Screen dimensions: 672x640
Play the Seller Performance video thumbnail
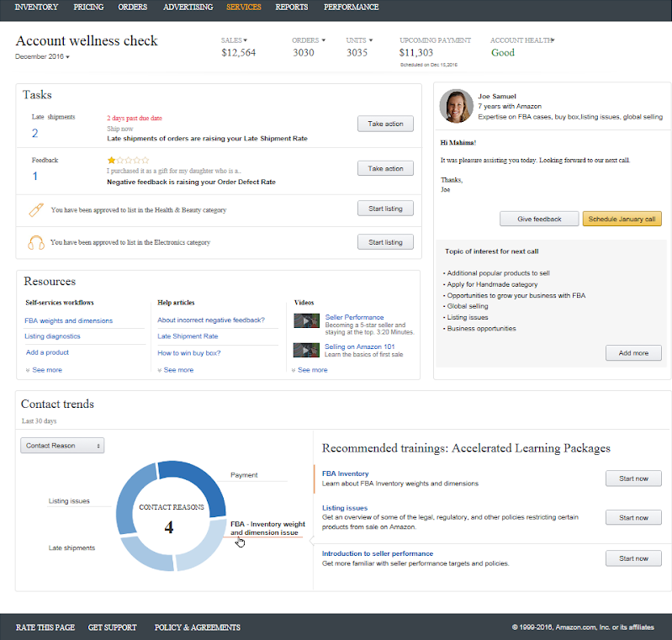coord(306,320)
